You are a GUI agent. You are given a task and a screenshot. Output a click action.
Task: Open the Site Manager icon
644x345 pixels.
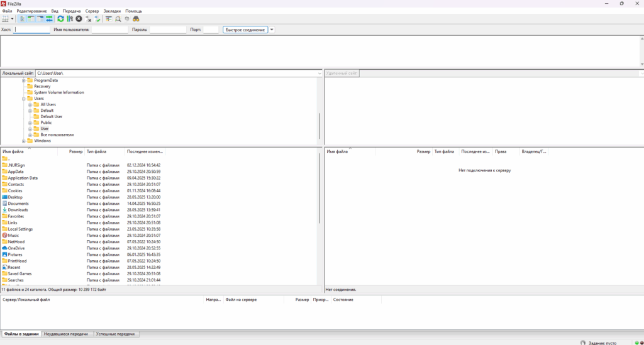coord(6,19)
